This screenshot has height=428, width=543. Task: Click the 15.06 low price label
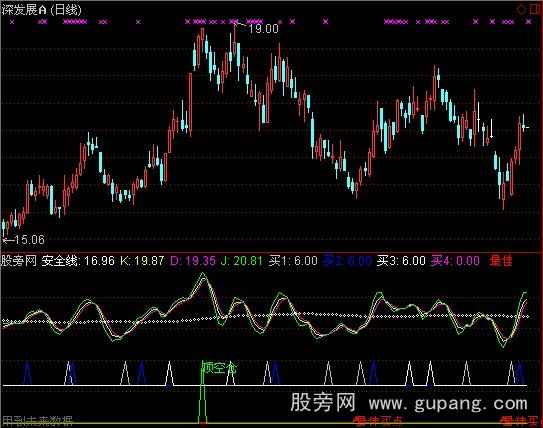[x=29, y=239]
